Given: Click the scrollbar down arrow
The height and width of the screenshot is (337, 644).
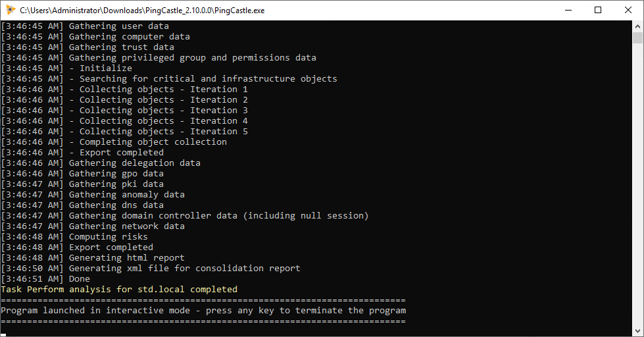Looking at the screenshot, I should pyautogui.click(x=637, y=331).
